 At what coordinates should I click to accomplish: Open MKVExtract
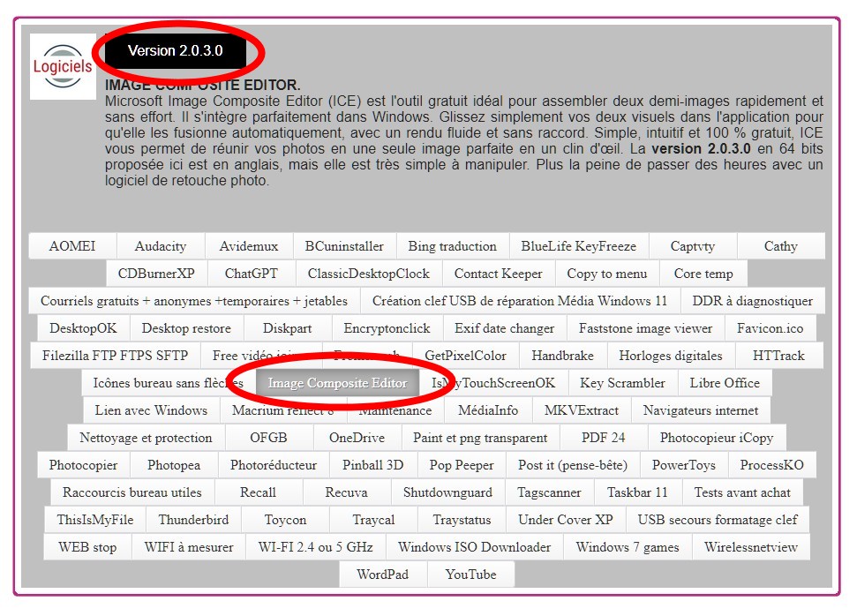(x=582, y=410)
